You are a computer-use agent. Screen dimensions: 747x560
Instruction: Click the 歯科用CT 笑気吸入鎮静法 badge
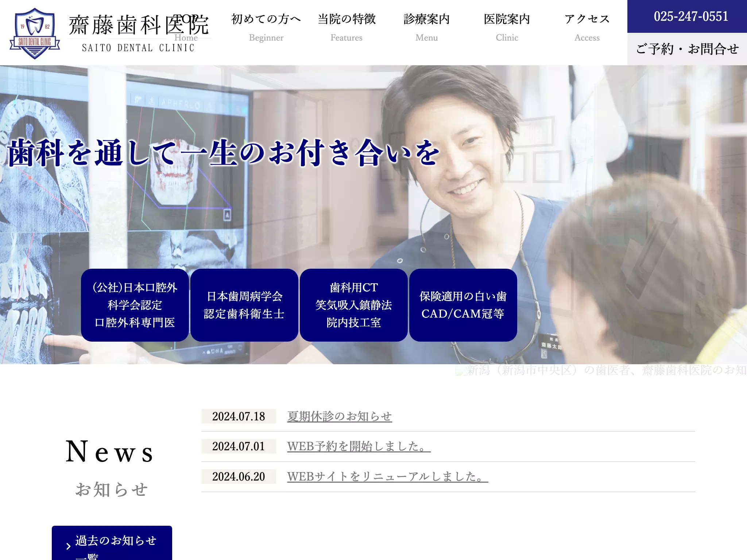click(354, 305)
